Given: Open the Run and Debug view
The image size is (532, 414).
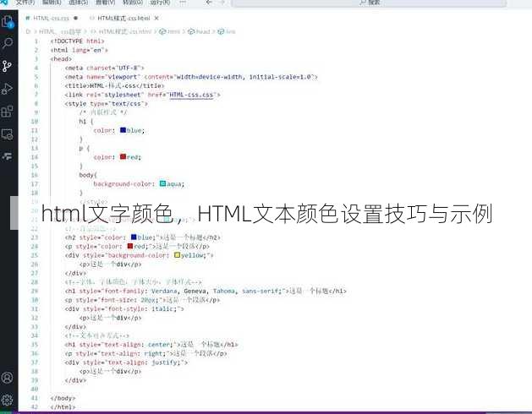Looking at the screenshot, I should [7, 89].
